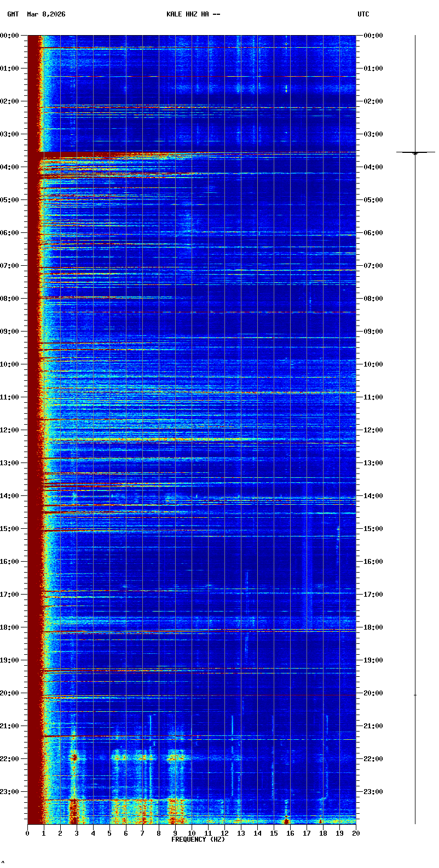Click the GMT label at top left
Image resolution: width=439 pixels, height=868 pixels.
click(x=13, y=14)
